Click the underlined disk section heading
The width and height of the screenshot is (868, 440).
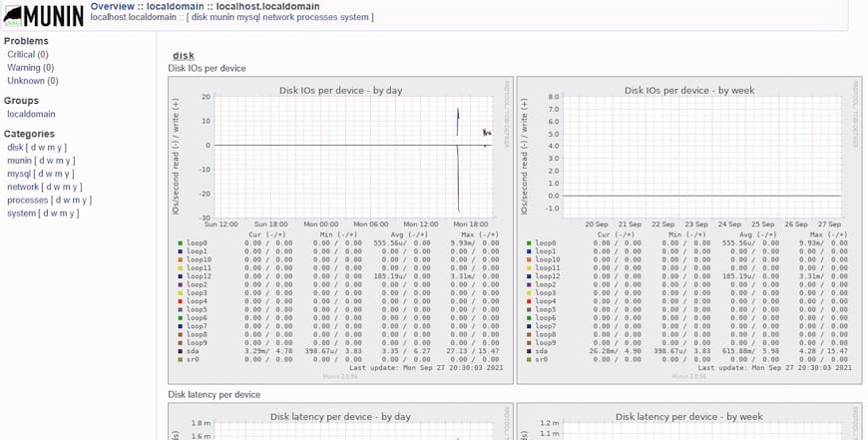(x=184, y=55)
